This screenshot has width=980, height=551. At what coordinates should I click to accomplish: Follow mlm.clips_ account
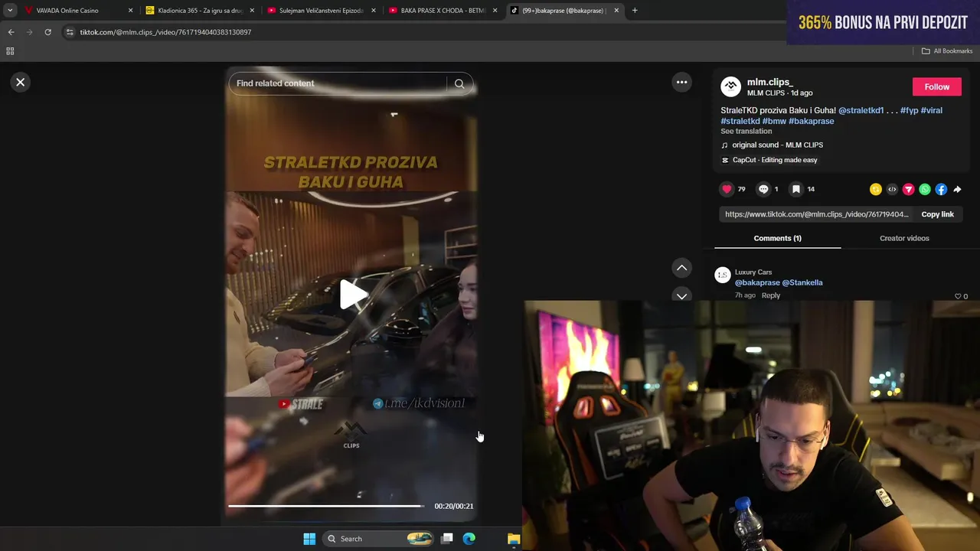[x=936, y=86]
